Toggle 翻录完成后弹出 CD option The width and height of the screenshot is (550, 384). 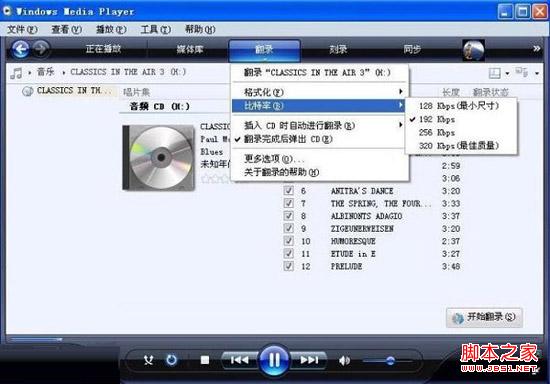pyautogui.click(x=319, y=139)
